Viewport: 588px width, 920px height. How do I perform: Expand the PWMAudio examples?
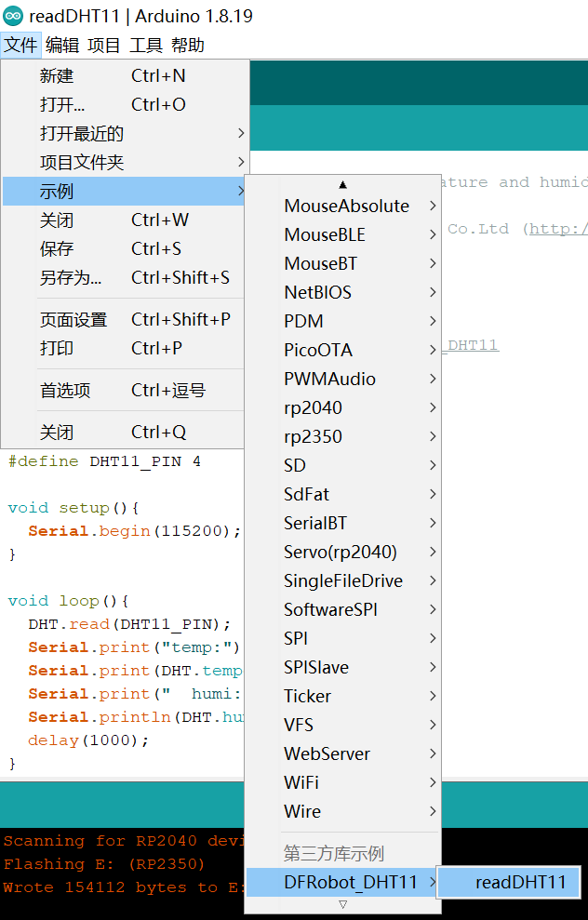(342, 379)
